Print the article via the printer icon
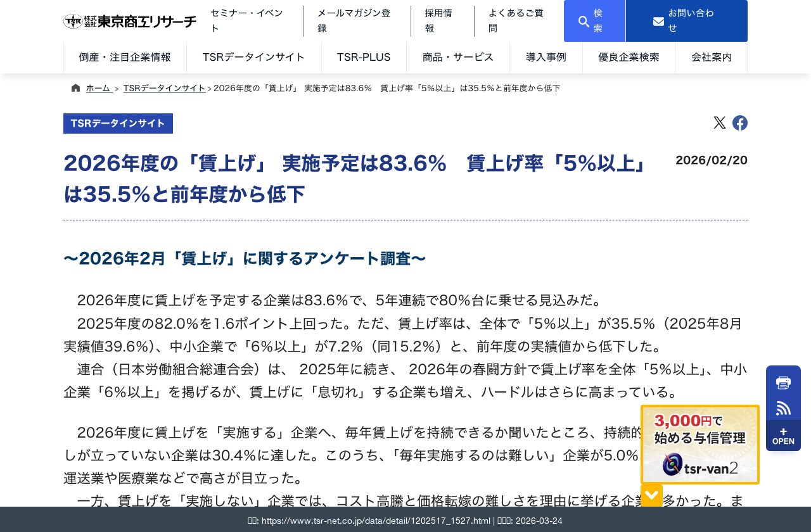 (783, 383)
